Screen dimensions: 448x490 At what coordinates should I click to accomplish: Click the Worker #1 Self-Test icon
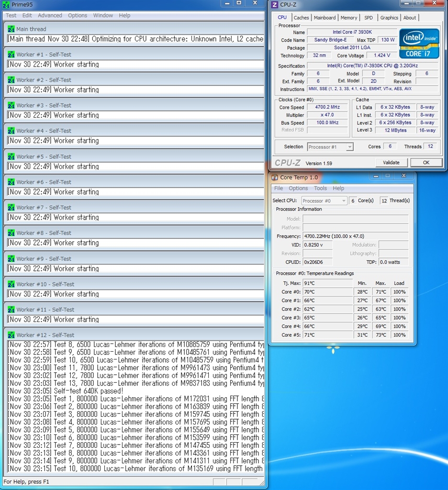click(11, 55)
